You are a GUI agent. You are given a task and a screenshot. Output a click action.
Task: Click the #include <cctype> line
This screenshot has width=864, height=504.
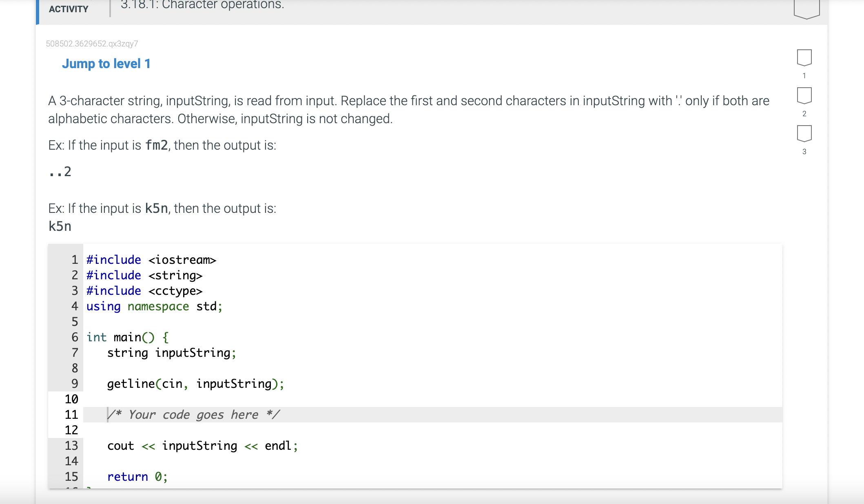click(x=144, y=291)
